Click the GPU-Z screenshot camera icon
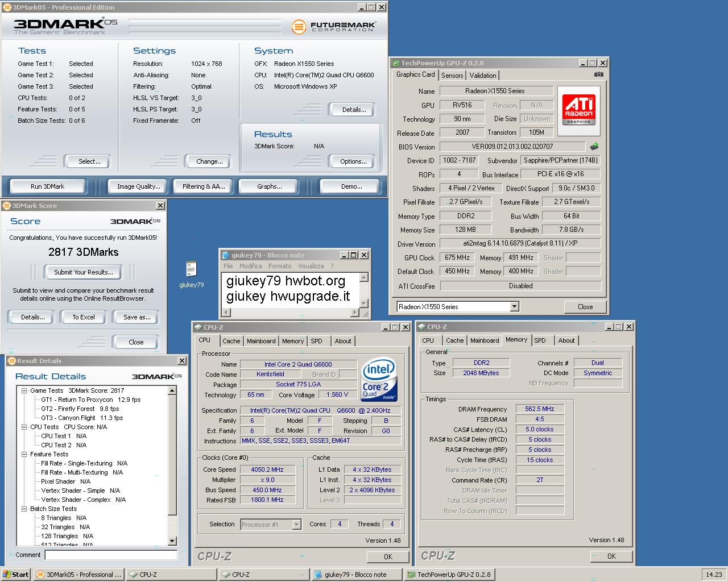The width and height of the screenshot is (728, 582). [598, 74]
